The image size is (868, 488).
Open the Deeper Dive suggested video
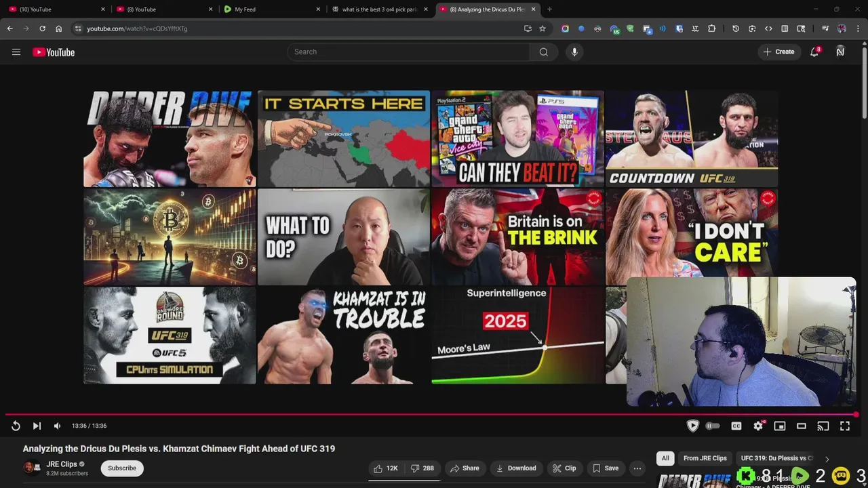tap(170, 138)
